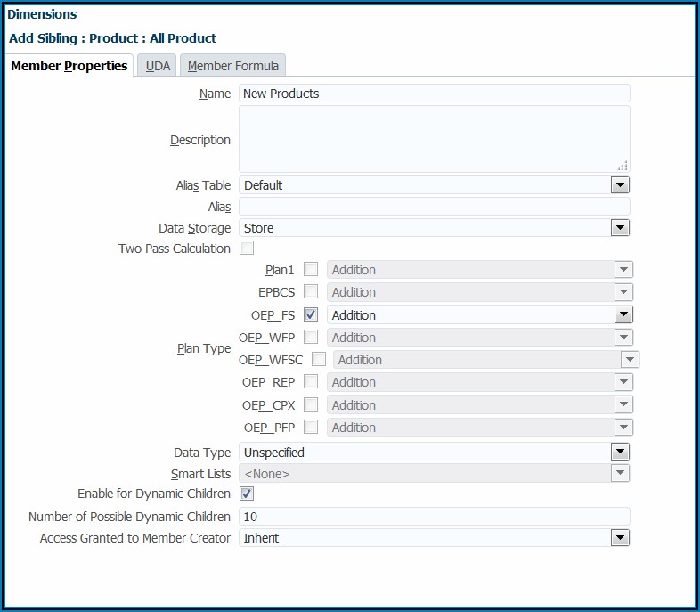700x612 pixels.
Task: Expand the Data Storage dropdown
Action: point(620,228)
